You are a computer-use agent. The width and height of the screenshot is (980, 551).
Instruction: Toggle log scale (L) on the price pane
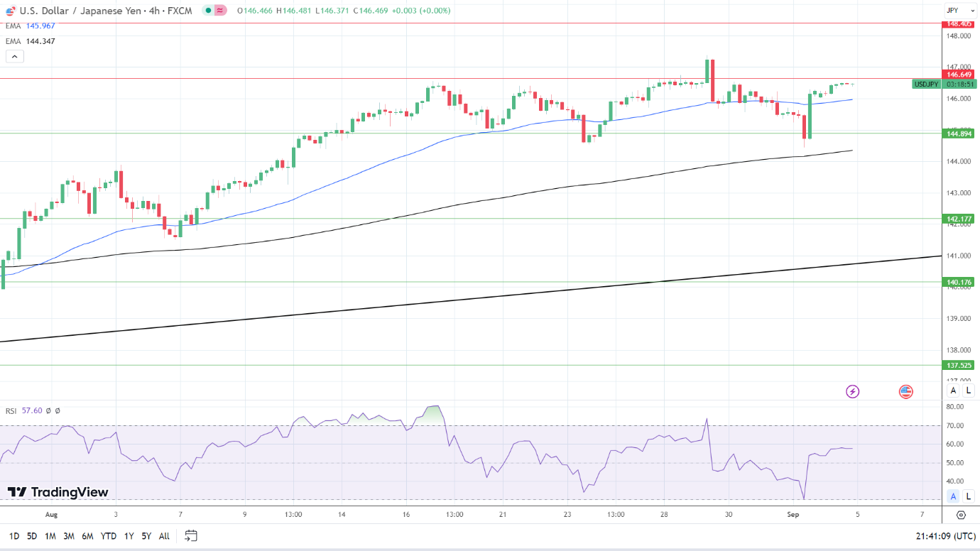click(969, 391)
